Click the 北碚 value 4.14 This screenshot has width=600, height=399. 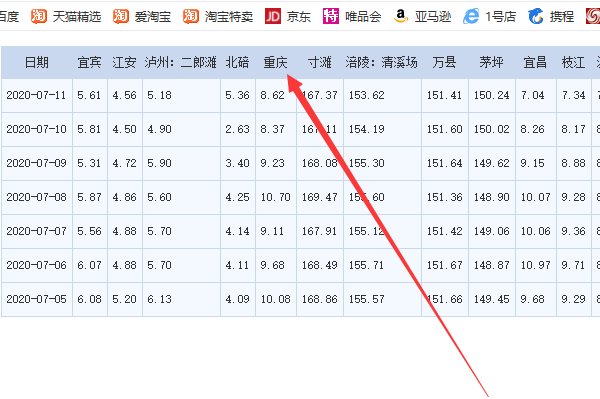click(x=237, y=231)
